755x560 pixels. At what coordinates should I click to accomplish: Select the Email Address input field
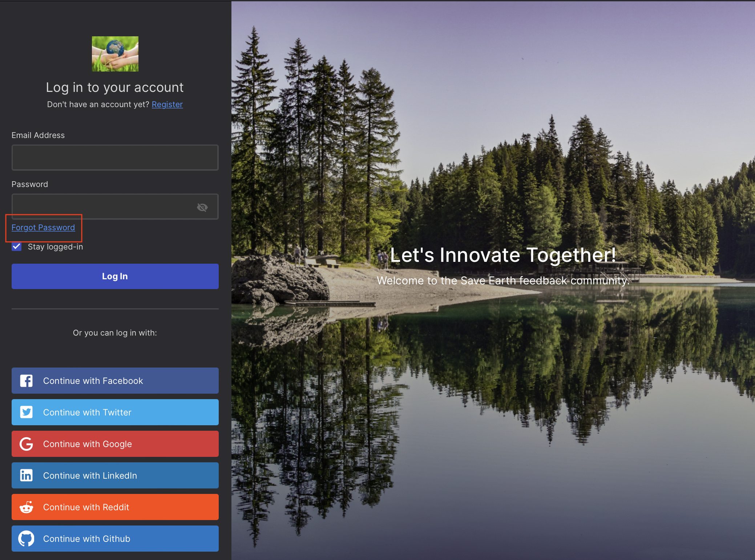coord(115,158)
